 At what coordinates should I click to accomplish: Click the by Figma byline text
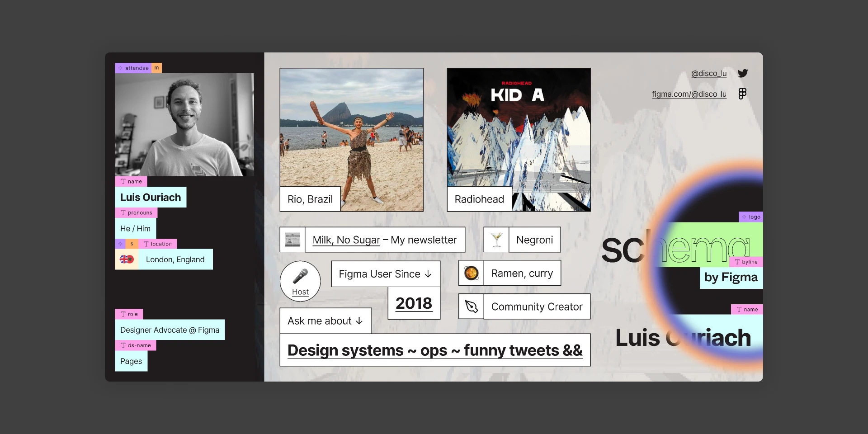(x=731, y=278)
